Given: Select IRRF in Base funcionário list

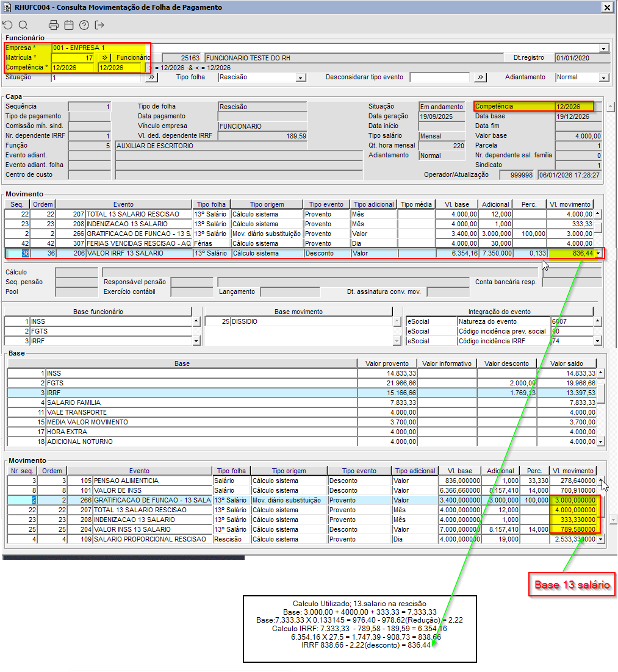Looking at the screenshot, I should click(98, 341).
